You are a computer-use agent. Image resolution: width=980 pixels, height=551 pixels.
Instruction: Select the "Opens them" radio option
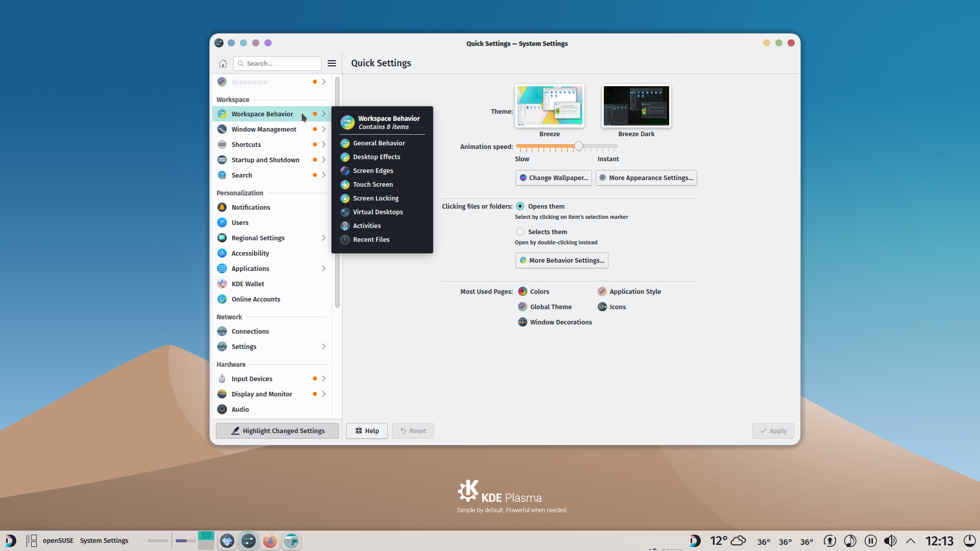tap(520, 206)
